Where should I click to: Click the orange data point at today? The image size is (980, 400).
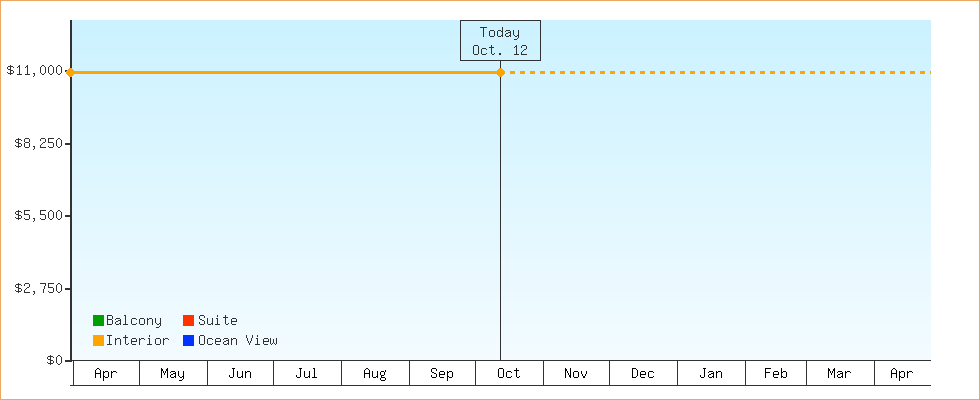(x=500, y=72)
